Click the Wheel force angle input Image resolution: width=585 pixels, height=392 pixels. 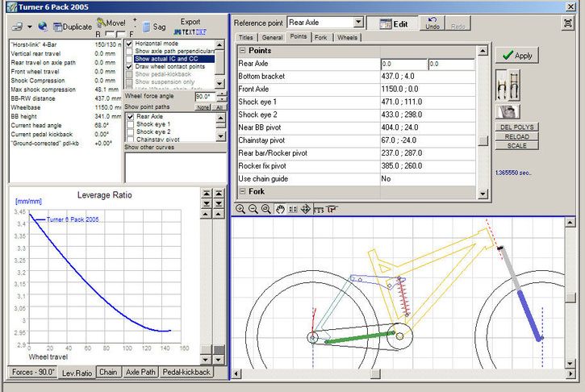pos(205,97)
